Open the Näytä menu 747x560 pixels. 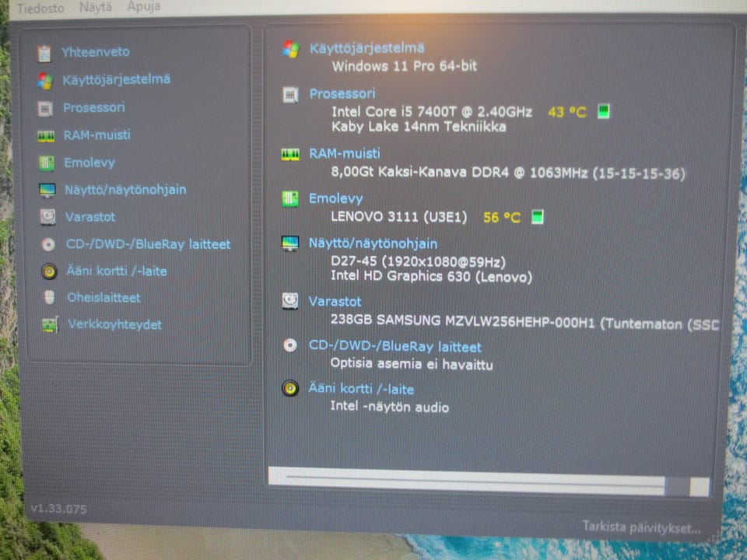[x=96, y=7]
